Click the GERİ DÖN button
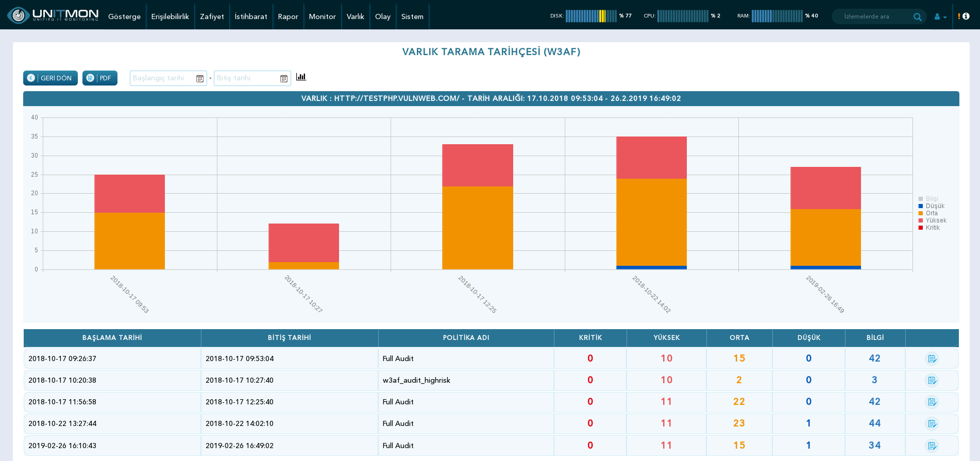Viewport: 980px width, 461px height. point(50,78)
